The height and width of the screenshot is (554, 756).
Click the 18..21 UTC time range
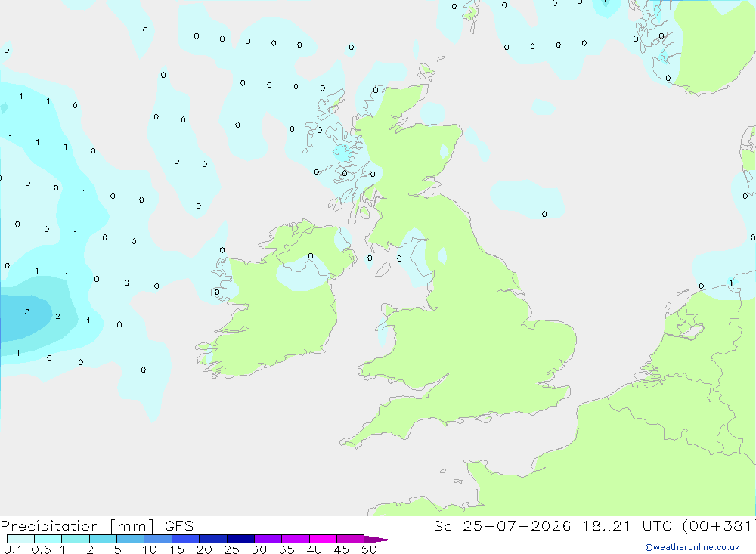627,526
